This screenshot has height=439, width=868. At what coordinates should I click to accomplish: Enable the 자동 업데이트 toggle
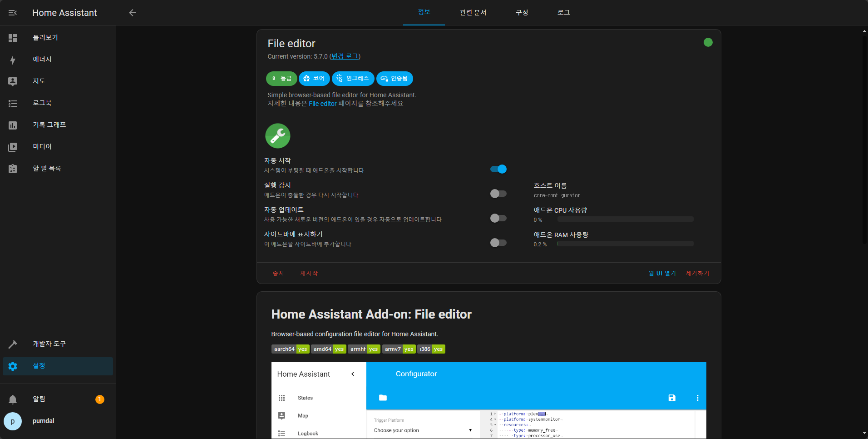point(498,218)
